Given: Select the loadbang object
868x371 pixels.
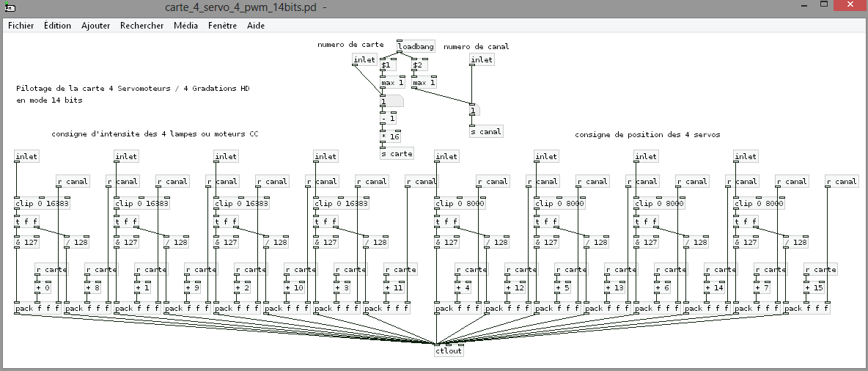Looking at the screenshot, I should coord(416,46).
